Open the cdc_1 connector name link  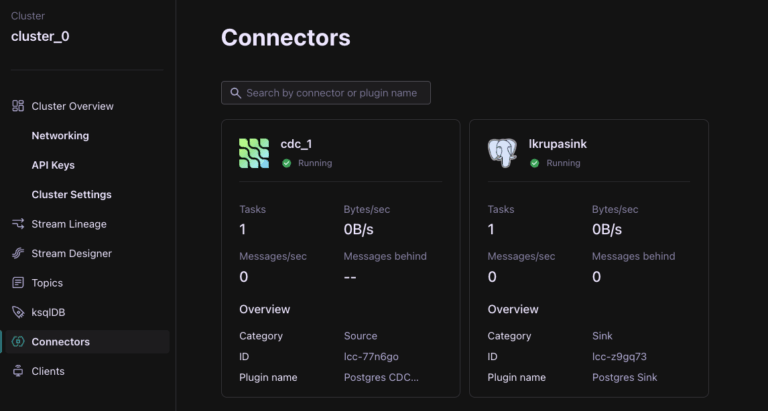pos(297,144)
